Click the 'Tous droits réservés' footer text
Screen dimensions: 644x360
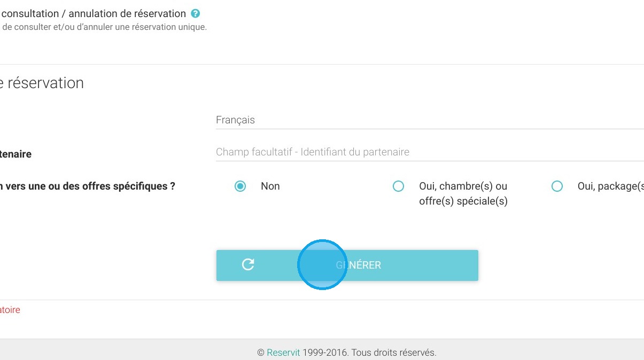pos(393,353)
